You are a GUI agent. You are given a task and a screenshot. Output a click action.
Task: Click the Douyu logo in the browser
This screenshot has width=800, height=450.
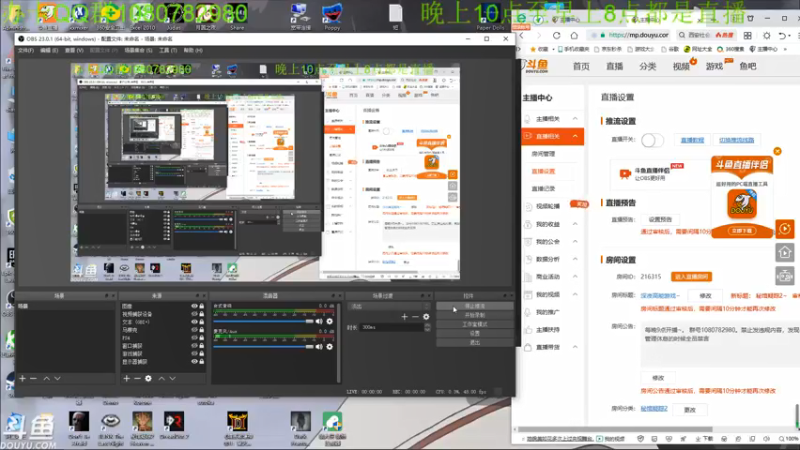point(536,66)
